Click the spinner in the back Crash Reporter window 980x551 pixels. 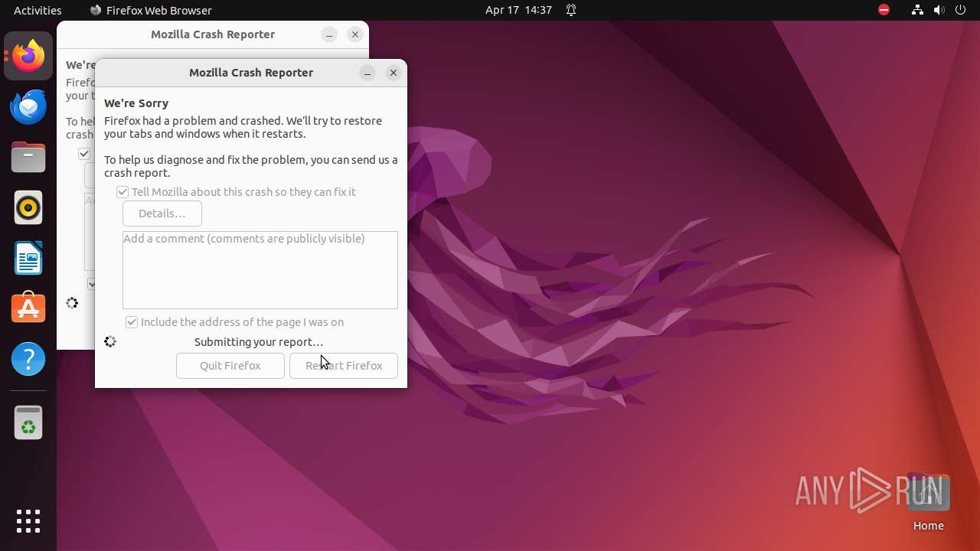72,303
